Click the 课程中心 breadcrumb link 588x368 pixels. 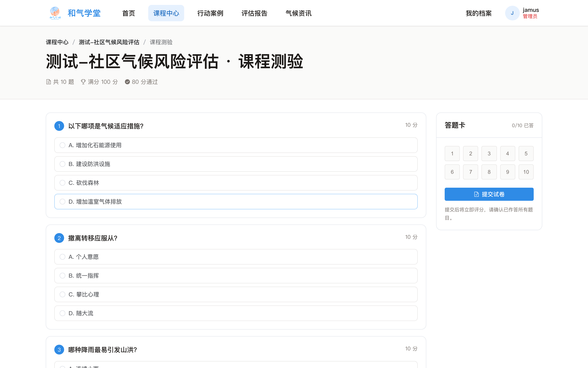tap(57, 42)
